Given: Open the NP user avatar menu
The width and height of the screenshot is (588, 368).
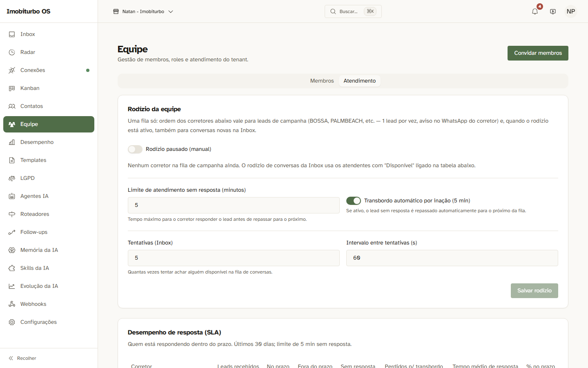Looking at the screenshot, I should [x=571, y=11].
